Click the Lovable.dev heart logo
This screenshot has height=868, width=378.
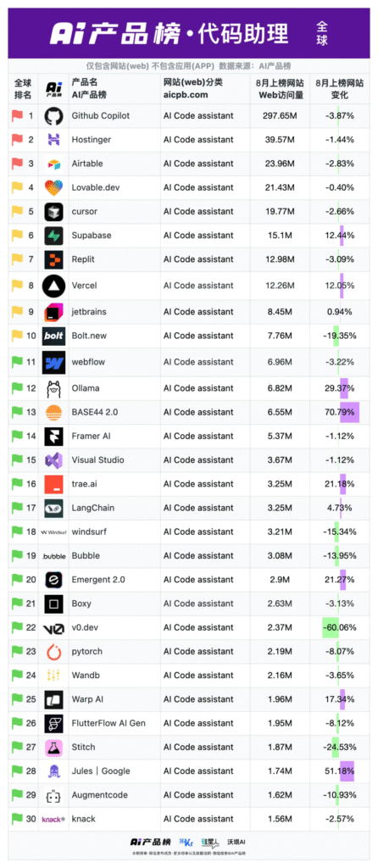pos(53,187)
